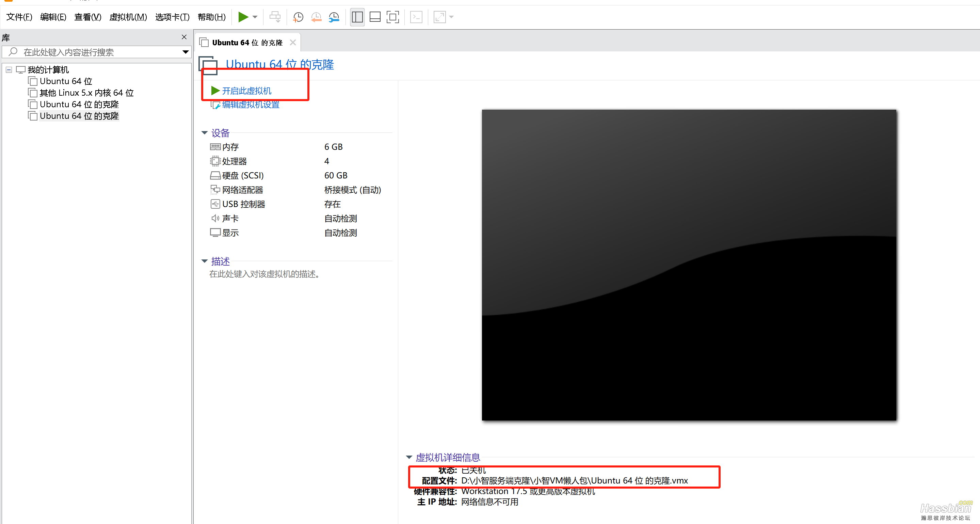The height and width of the screenshot is (524, 980).
Task: Open the 选项卡(T) menu
Action: [172, 17]
